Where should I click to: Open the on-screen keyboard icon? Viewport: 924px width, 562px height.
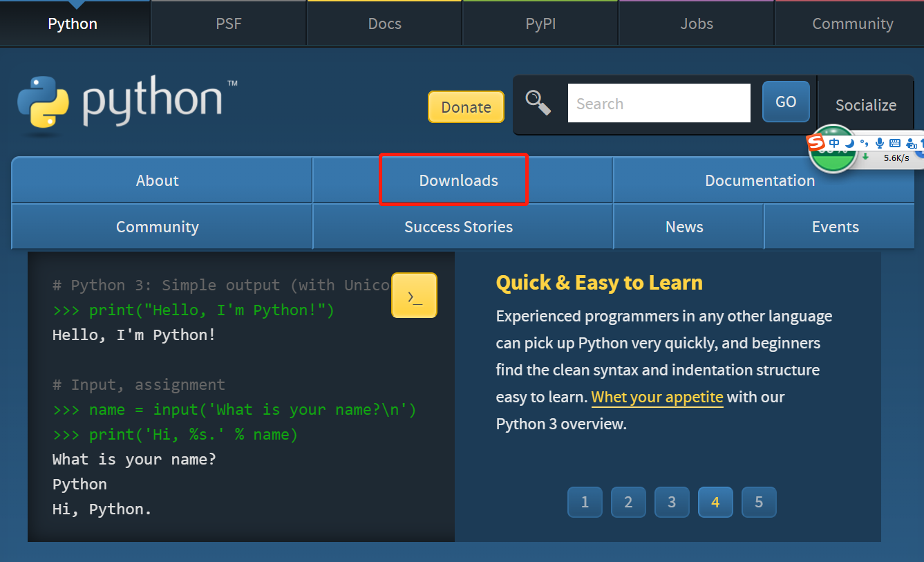point(895,143)
